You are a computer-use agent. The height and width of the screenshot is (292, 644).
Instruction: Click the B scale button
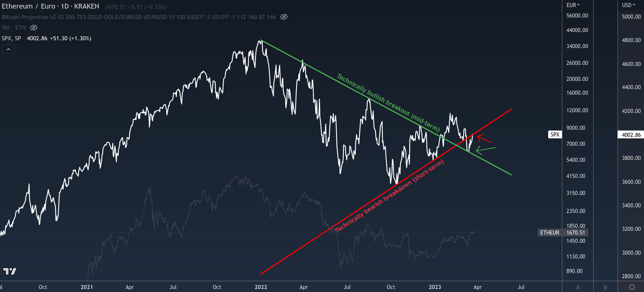click(x=605, y=287)
